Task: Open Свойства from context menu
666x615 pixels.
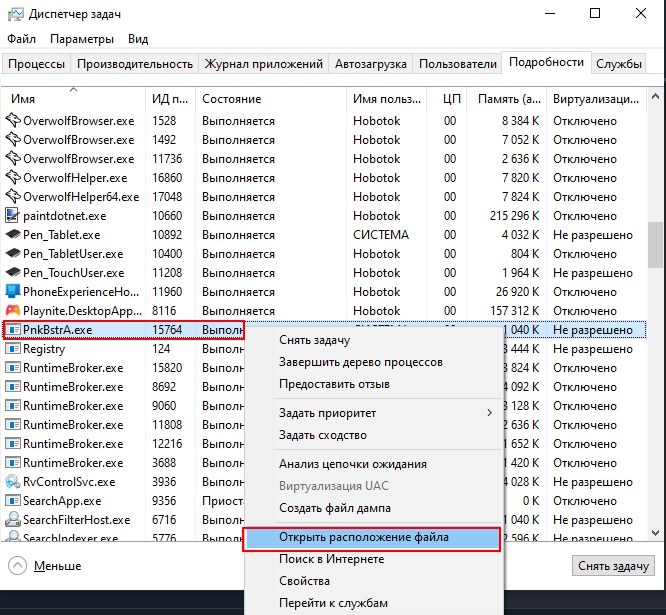Action: coord(374,581)
